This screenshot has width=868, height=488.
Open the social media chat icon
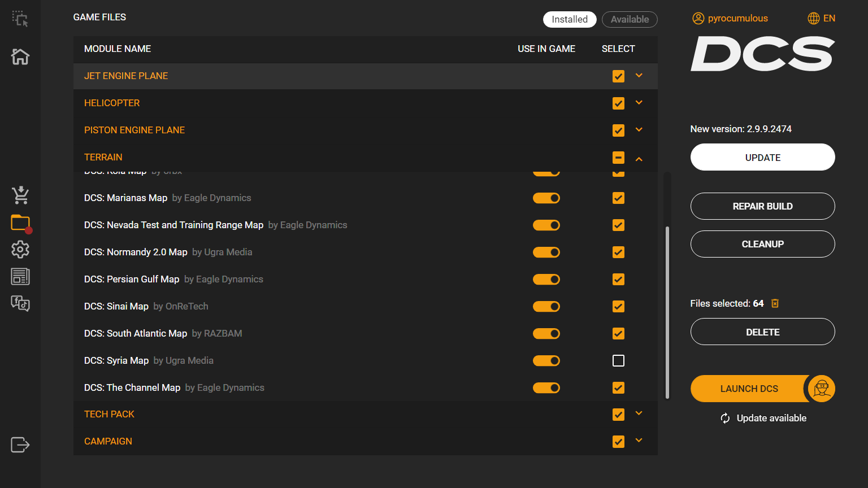coord(20,303)
